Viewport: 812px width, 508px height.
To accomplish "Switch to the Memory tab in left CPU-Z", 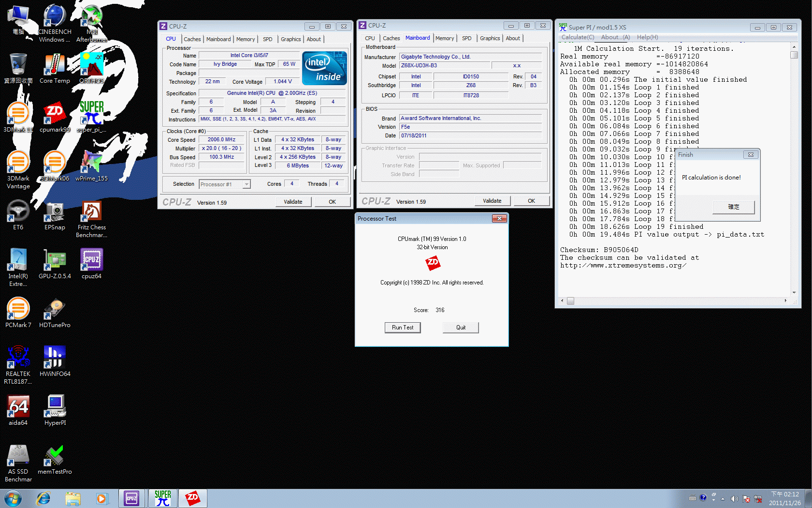I will click(x=245, y=39).
